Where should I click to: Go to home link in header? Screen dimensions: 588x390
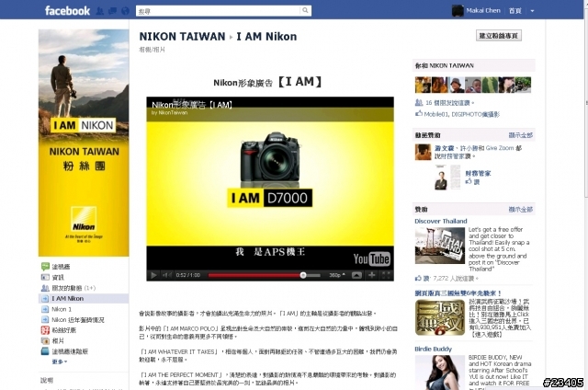pyautogui.click(x=514, y=10)
